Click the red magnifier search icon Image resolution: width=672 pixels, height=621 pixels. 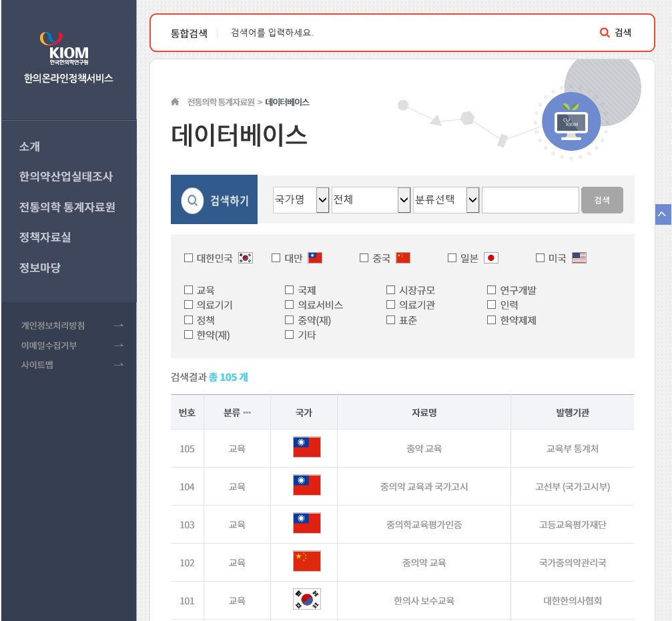coord(605,33)
